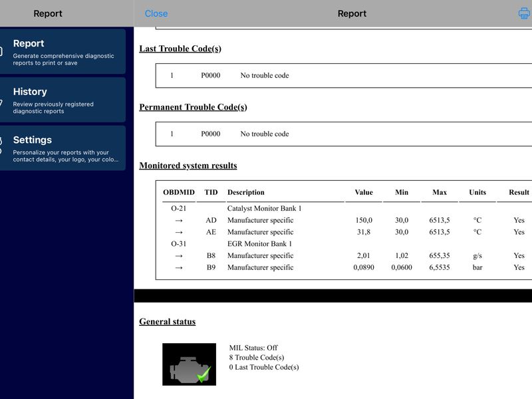Select the AE test ID cell
This screenshot has width=532, height=399.
pyautogui.click(x=211, y=232)
